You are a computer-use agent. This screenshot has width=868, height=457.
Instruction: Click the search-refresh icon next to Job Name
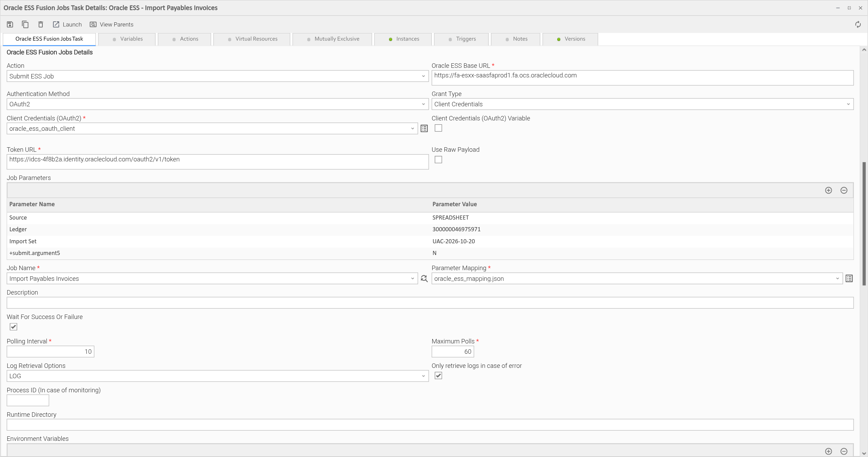[x=424, y=278]
